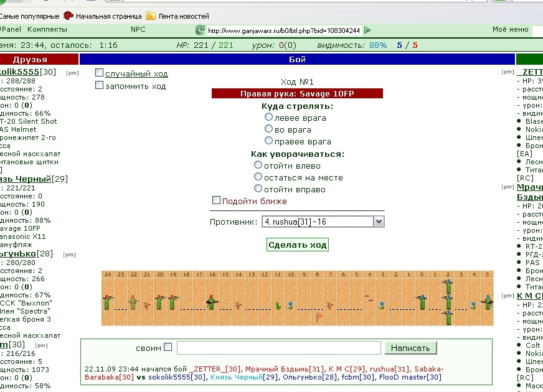This screenshot has height=392, width=543.
Task: Click the blue flower at left position 3
Action: 382,306
